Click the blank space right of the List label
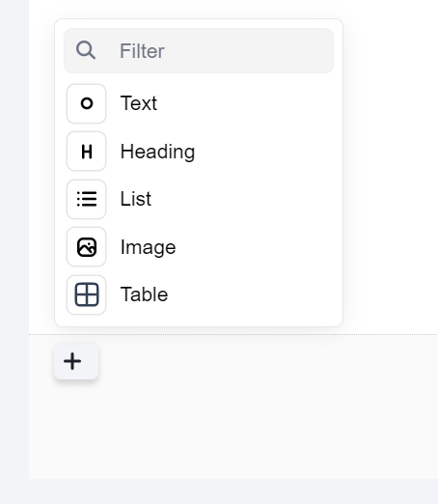This screenshot has width=438, height=504. click(244, 199)
